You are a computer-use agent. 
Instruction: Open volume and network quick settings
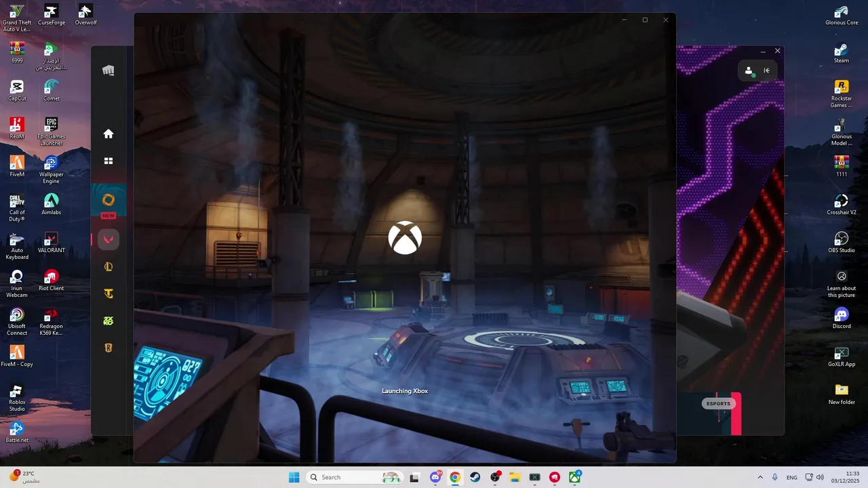814,477
